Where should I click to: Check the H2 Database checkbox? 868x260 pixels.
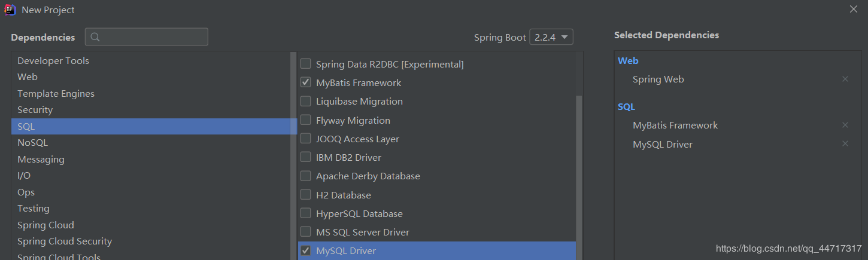(x=305, y=195)
